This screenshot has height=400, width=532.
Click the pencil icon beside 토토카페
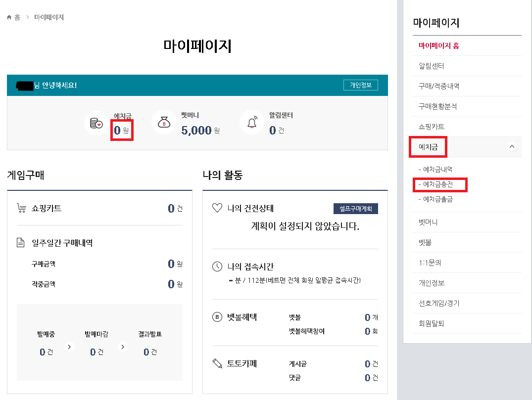pyautogui.click(x=217, y=363)
